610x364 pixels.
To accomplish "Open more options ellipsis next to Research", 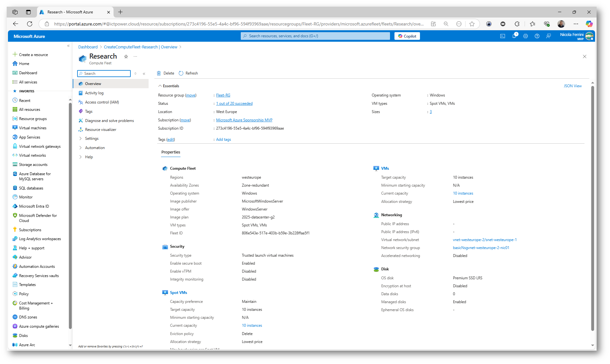I will [135, 57].
